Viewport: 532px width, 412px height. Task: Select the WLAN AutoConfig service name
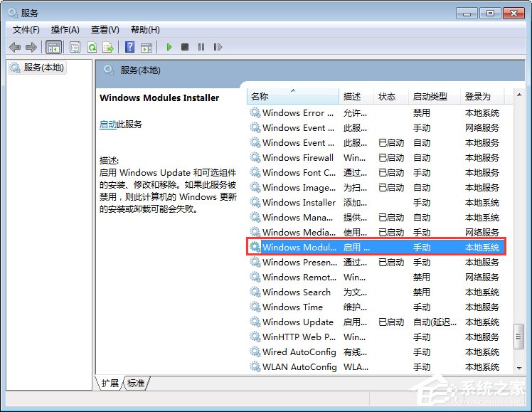(x=299, y=366)
